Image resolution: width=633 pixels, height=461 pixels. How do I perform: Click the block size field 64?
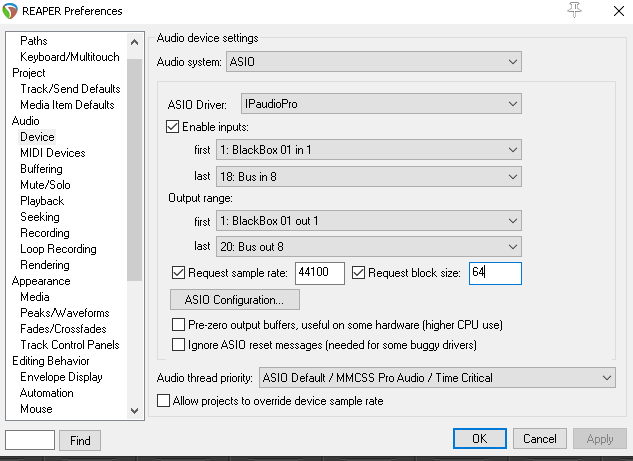click(x=495, y=273)
